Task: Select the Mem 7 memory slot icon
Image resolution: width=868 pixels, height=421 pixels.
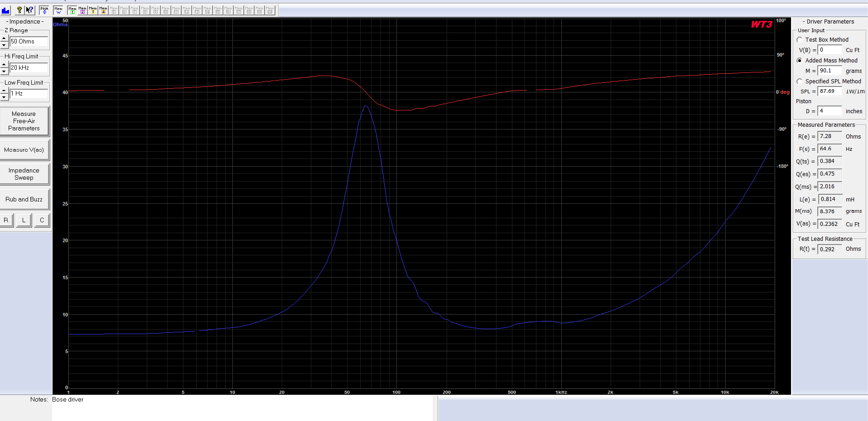Action: coord(135,10)
